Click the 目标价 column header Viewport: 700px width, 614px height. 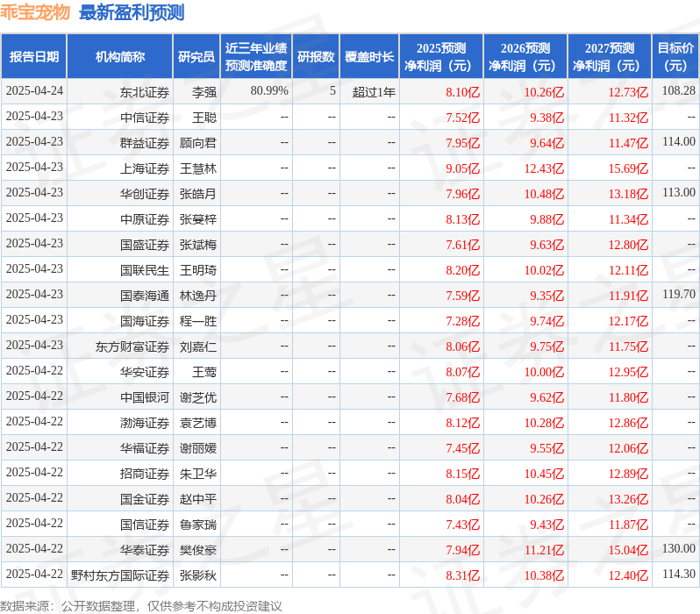pos(676,57)
